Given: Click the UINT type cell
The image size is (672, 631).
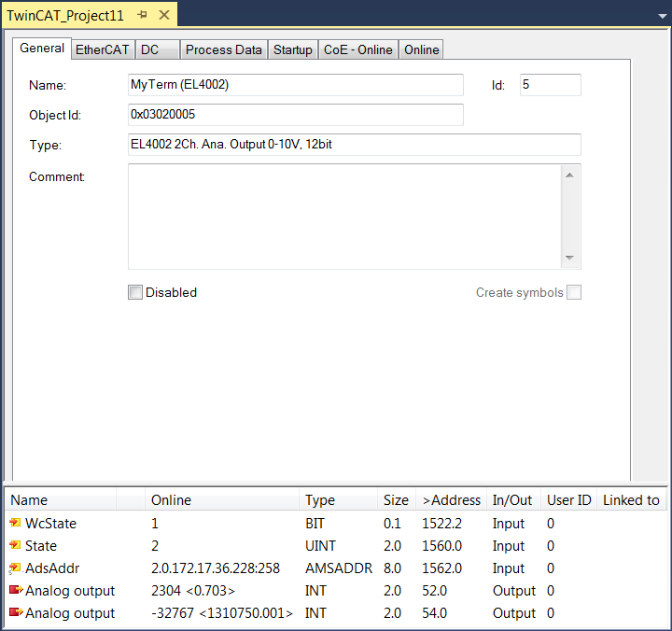Looking at the screenshot, I should [320, 545].
